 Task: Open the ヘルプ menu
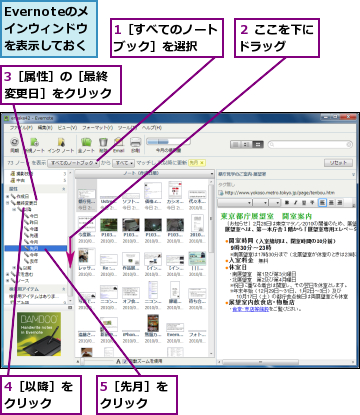152,128
